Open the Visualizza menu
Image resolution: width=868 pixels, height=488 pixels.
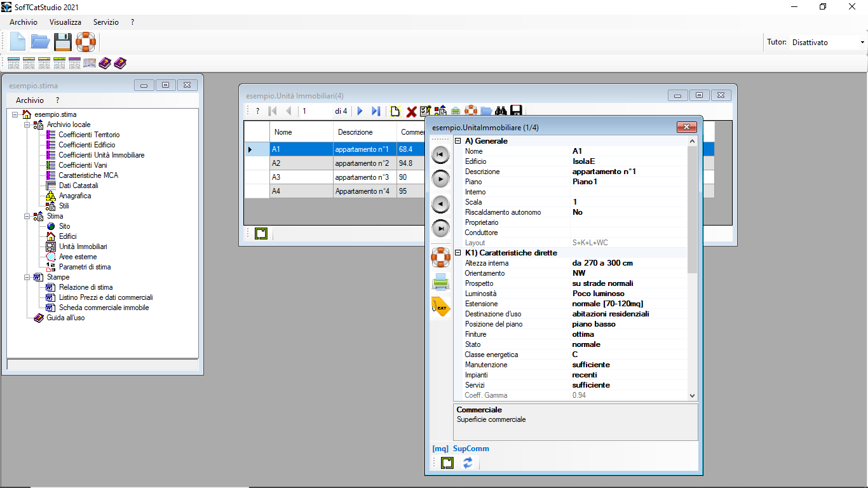[65, 22]
